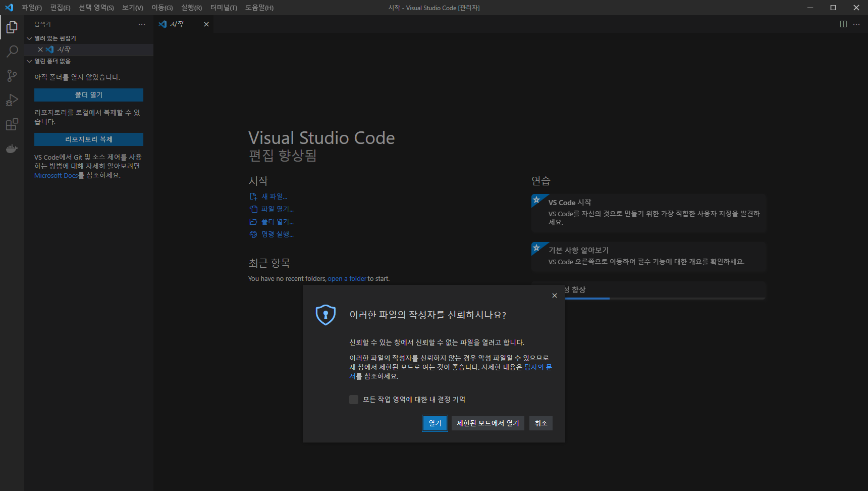This screenshot has height=491, width=868.
Task: Click the icon next to 파일 열기
Action: pos(253,209)
